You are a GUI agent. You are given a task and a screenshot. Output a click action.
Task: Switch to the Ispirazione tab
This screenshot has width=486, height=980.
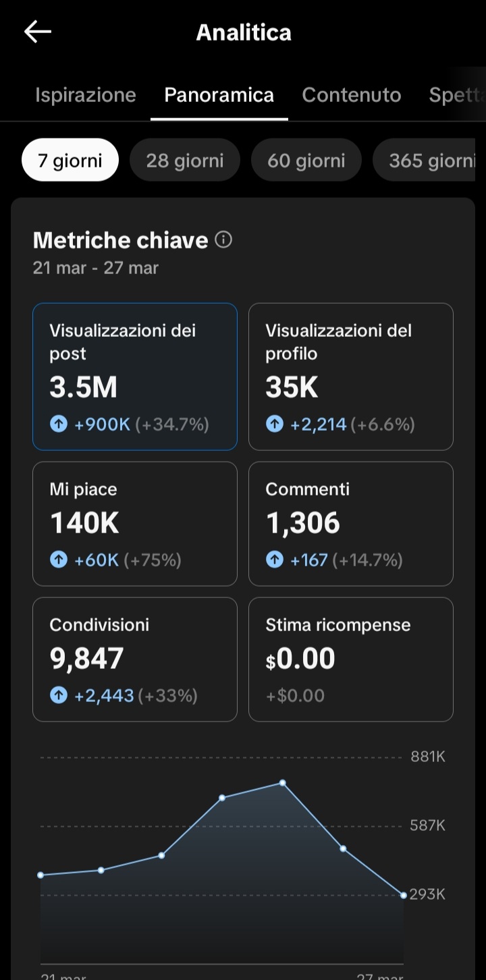[x=86, y=95]
